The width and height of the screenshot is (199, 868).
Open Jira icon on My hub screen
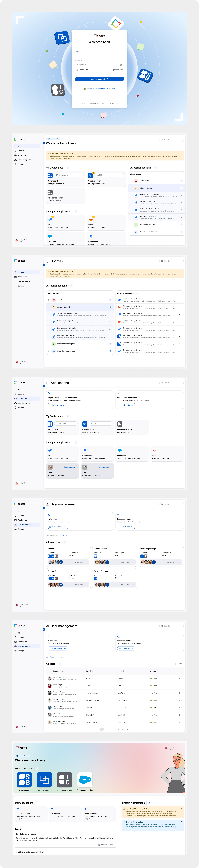point(50,219)
